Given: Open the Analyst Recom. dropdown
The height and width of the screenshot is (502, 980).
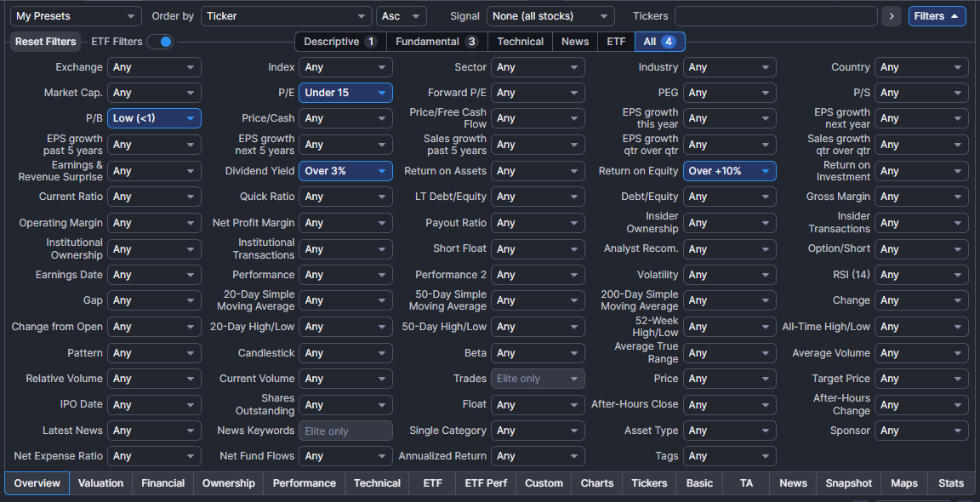Looking at the screenshot, I should [730, 249].
